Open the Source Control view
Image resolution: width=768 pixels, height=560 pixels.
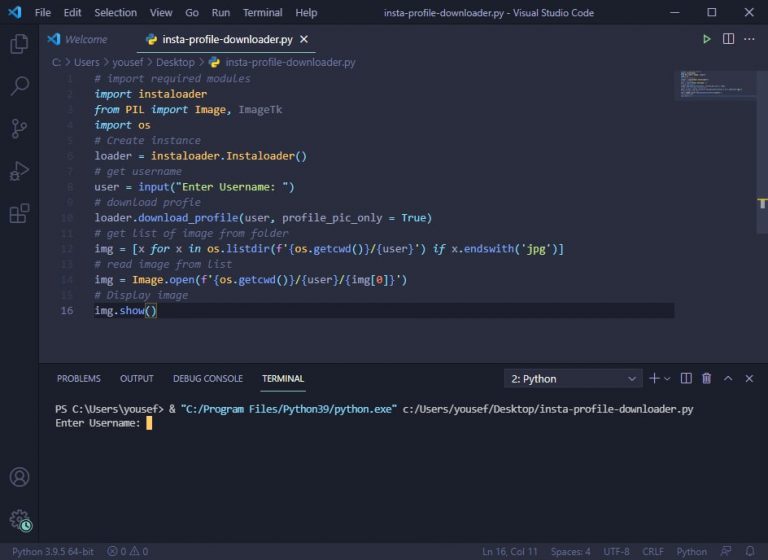[19, 129]
